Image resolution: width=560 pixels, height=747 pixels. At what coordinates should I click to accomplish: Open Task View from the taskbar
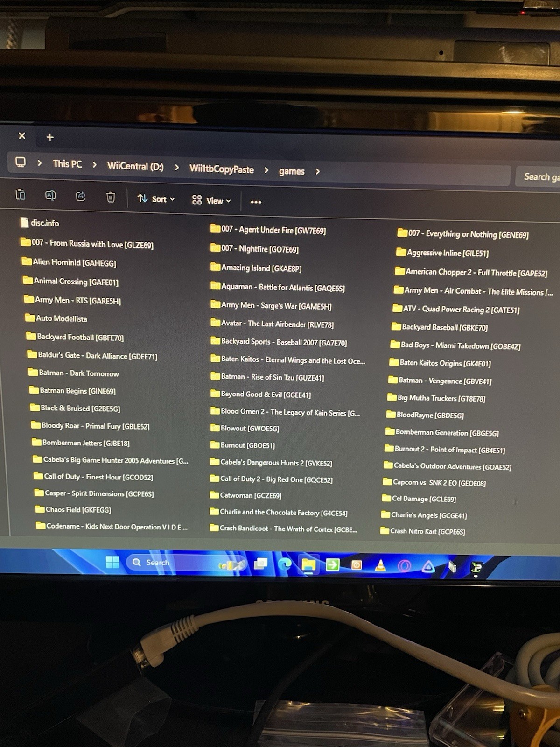(x=260, y=564)
